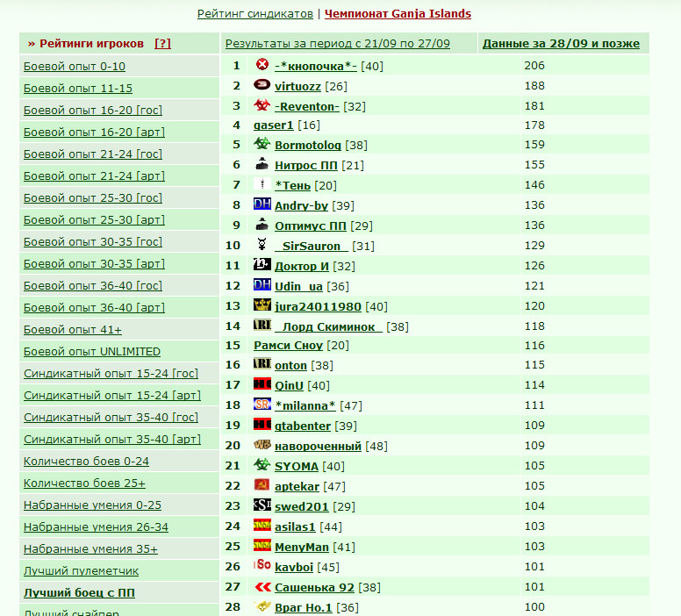Viewport: 681px width, 616px height.
Task: Select Боевой опыт 11-15 rating
Action: (x=78, y=88)
